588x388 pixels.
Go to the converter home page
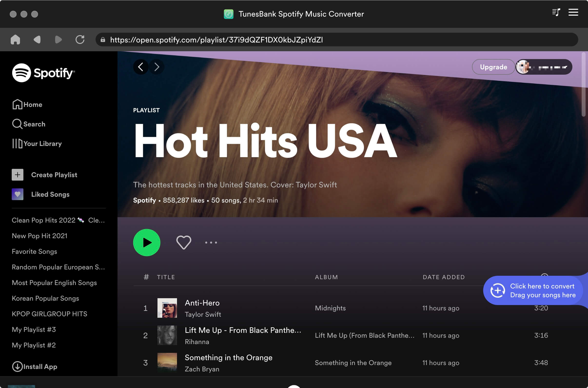tap(15, 40)
